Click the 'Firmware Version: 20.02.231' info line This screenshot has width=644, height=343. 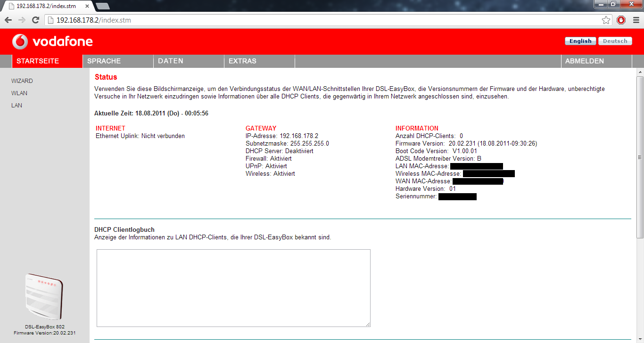point(466,144)
